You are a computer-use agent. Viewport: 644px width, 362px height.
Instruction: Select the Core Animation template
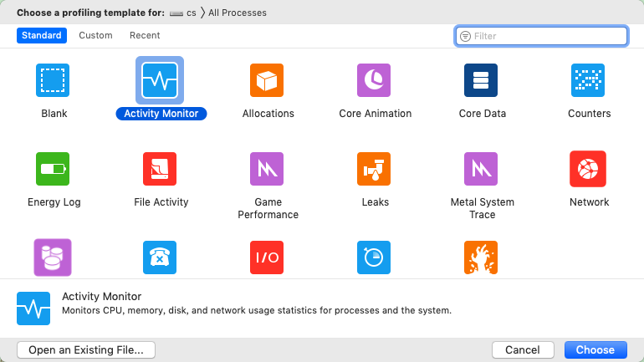[374, 80]
